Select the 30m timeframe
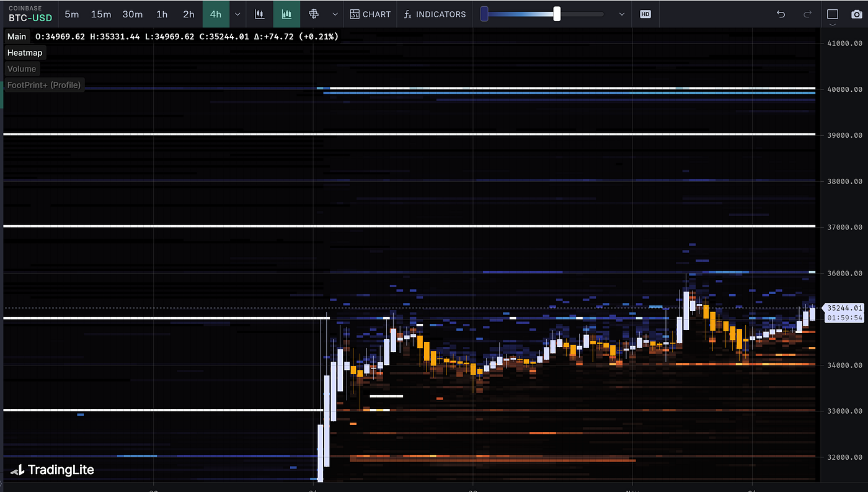Image resolution: width=868 pixels, height=492 pixels. coord(132,14)
